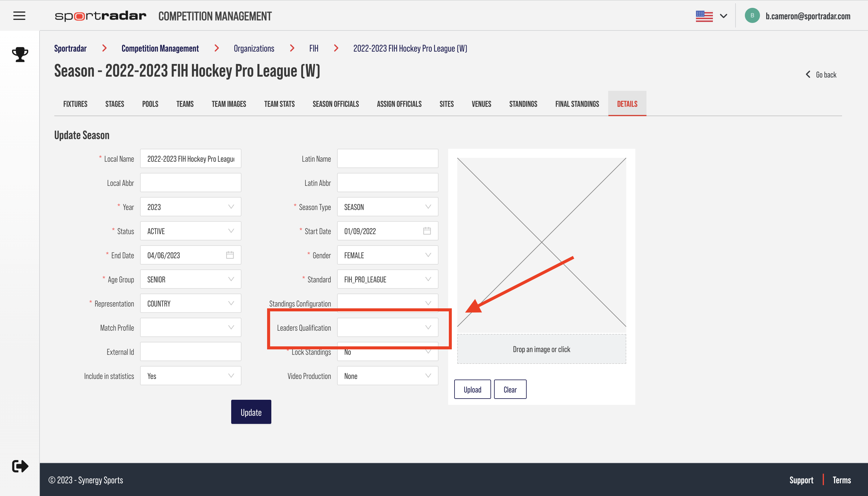Click the empty season image placeholder
Screen dimensions: 868x496
click(541, 242)
